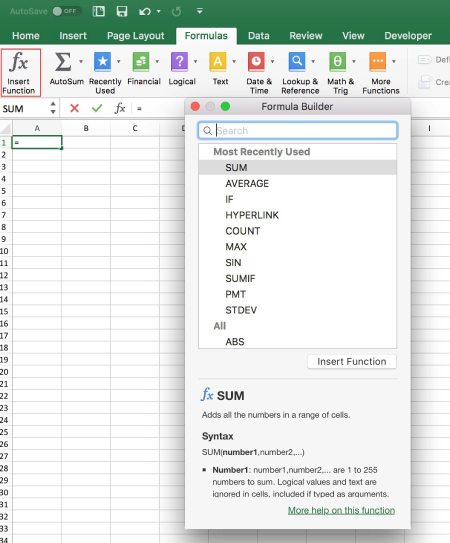Select SUMIF in the function list
450x543 pixels.
(298, 278)
